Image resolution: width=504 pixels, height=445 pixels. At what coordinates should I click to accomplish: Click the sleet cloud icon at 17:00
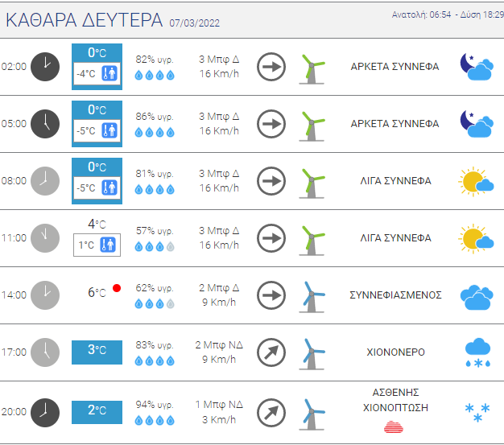(477, 352)
